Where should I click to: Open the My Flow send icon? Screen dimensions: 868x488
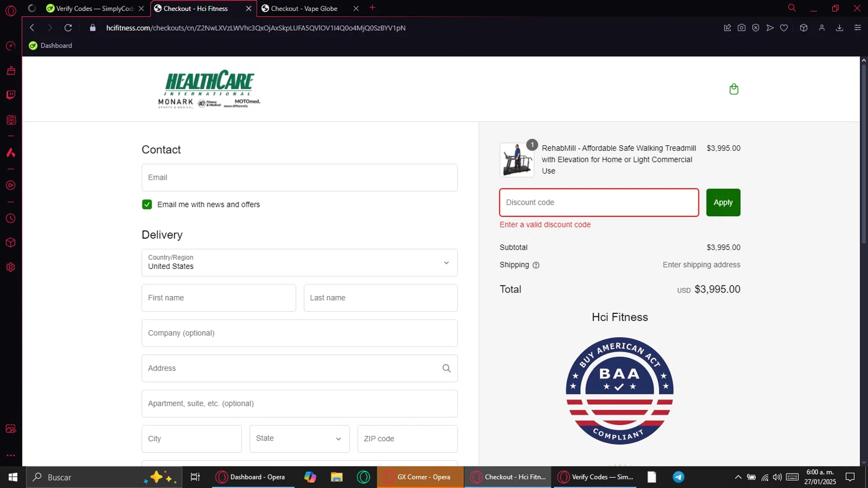[770, 28]
